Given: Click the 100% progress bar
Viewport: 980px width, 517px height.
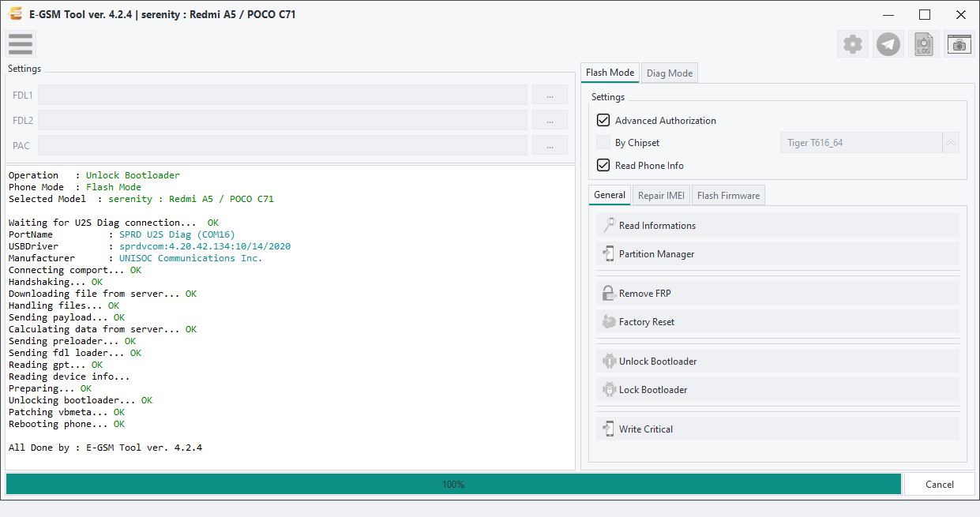Looking at the screenshot, I should point(453,484).
